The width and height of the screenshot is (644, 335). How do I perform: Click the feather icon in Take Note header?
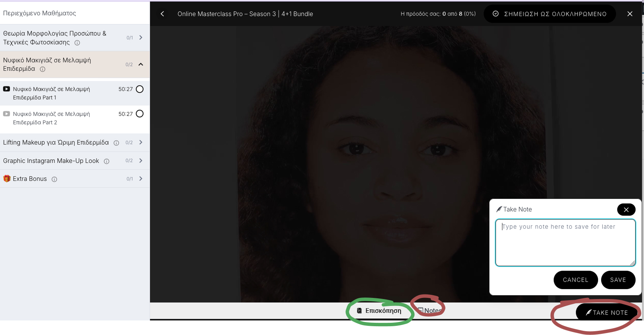[x=499, y=209]
